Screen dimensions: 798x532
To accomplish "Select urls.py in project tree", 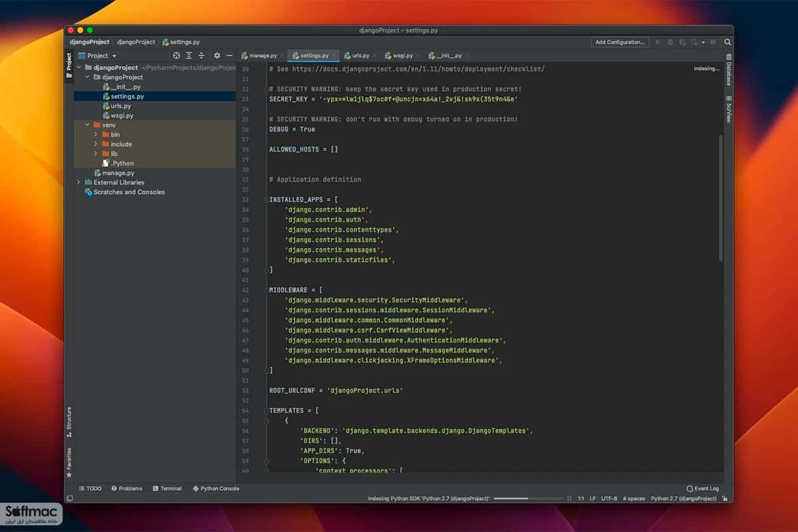I will click(116, 106).
